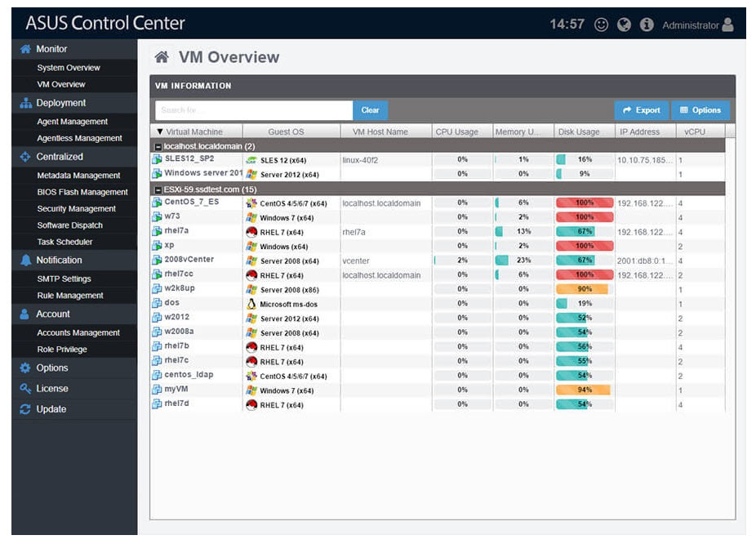Viewport: 756px width, 553px height.
Task: Open Rule Management link
Action: click(x=70, y=296)
